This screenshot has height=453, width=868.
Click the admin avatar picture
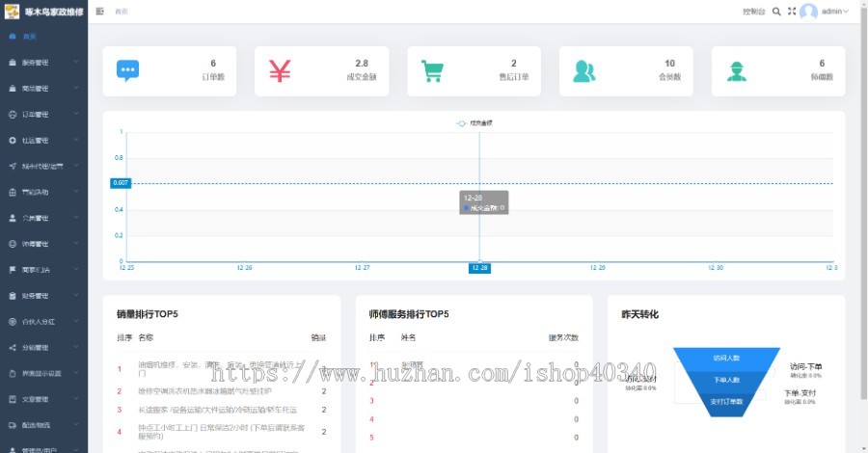pos(808,11)
